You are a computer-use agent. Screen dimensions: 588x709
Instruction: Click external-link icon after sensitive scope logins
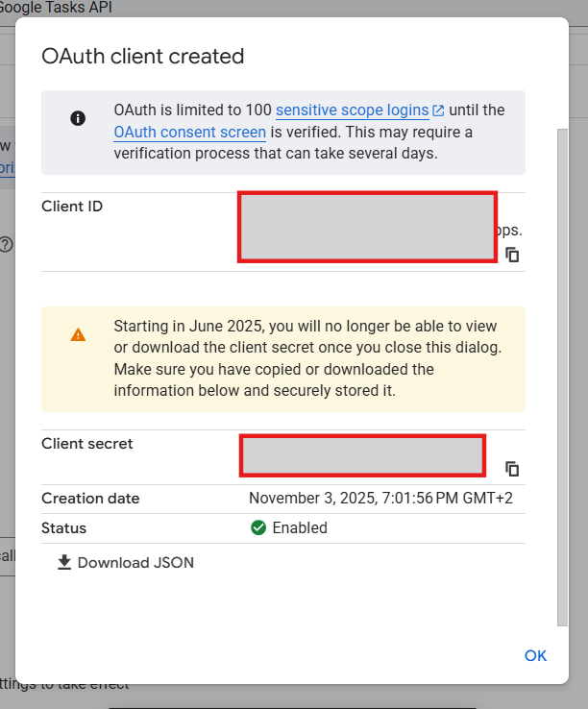point(439,110)
